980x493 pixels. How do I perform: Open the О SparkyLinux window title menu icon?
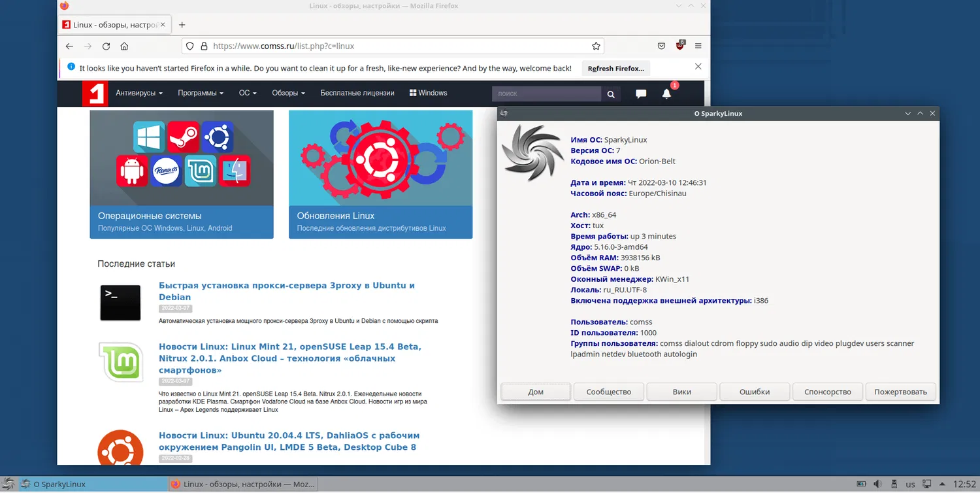[504, 113]
